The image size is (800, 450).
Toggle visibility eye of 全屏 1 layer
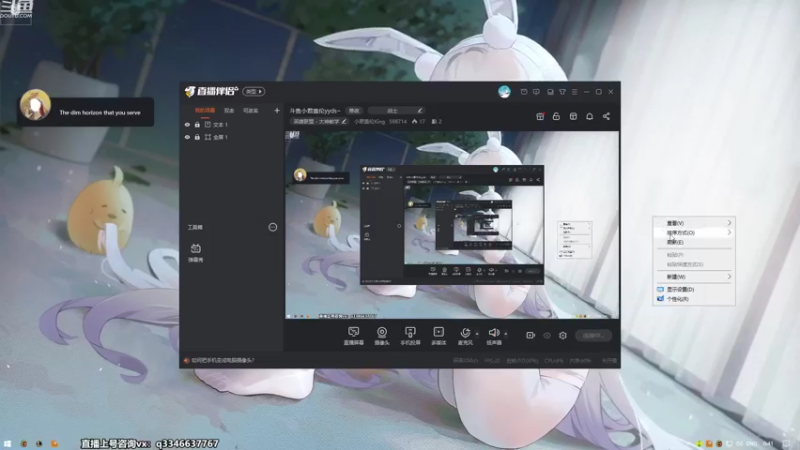click(187, 137)
